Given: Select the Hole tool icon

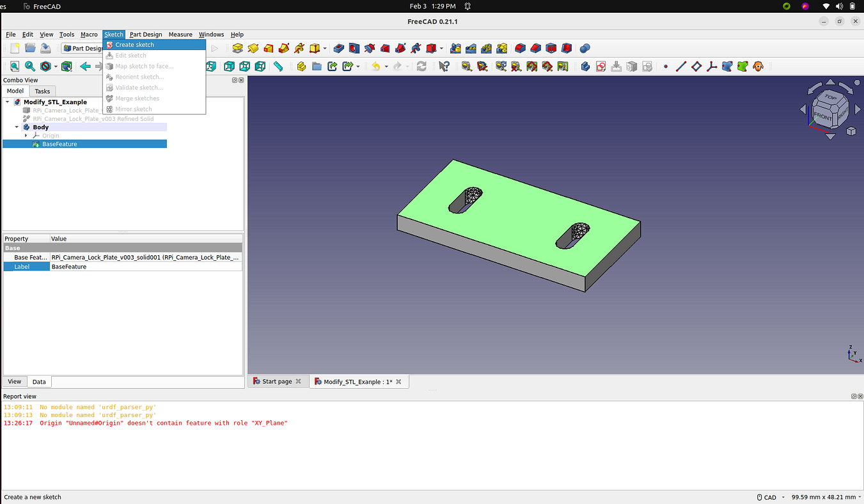Looking at the screenshot, I should pyautogui.click(x=354, y=48).
